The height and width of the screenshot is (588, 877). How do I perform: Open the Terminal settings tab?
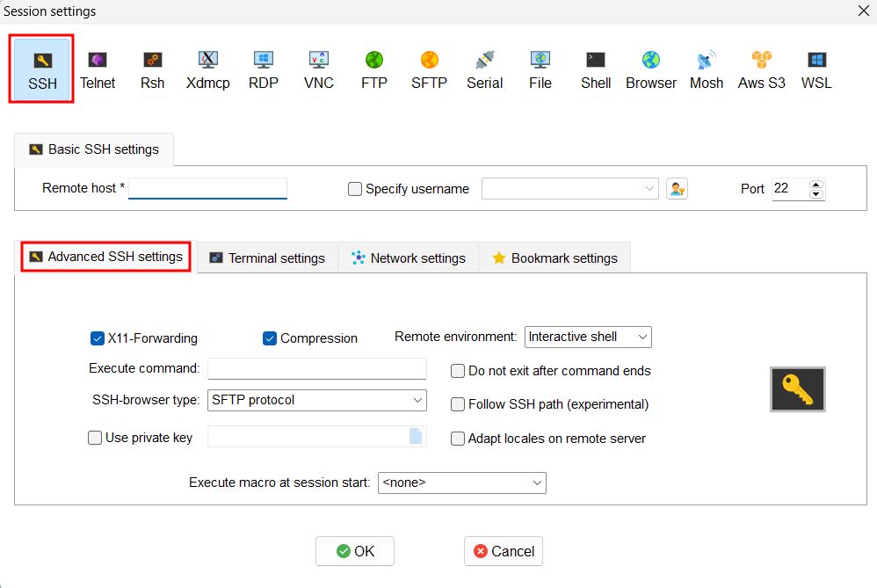[267, 258]
